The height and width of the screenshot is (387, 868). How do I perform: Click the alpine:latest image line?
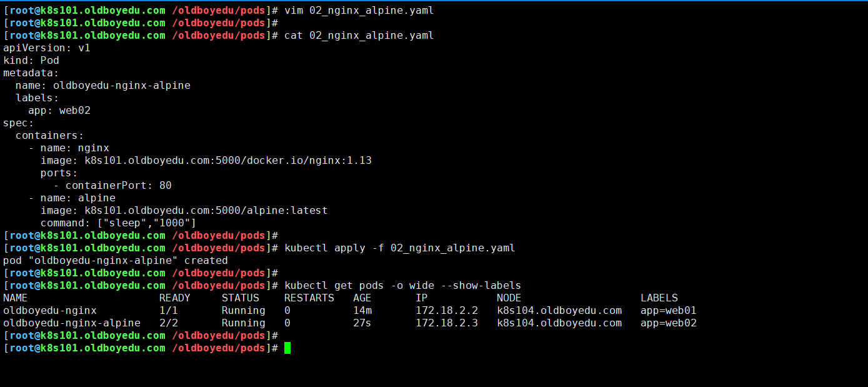click(x=184, y=210)
